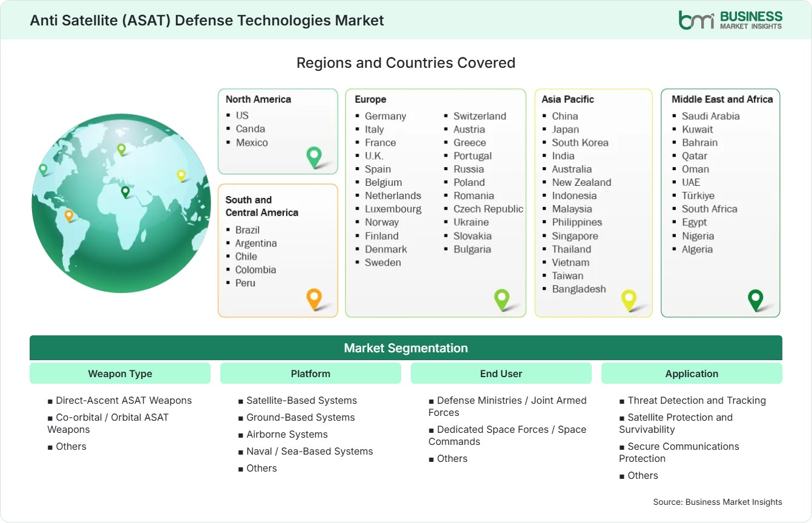This screenshot has width=812, height=523.
Task: Click the dark green pin on globe over Middle East
Action: 125,192
